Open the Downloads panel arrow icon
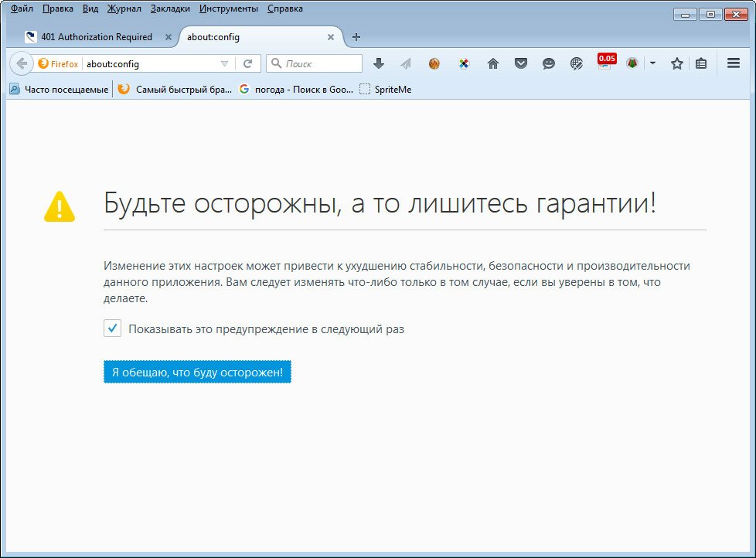The image size is (756, 558). pyautogui.click(x=379, y=63)
